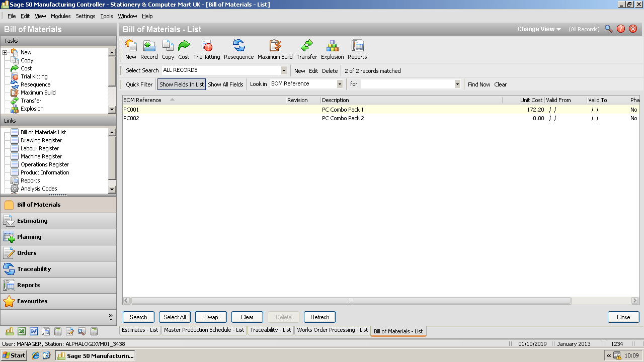
Task: Switch to Estimates - List tab
Action: pyautogui.click(x=140, y=330)
